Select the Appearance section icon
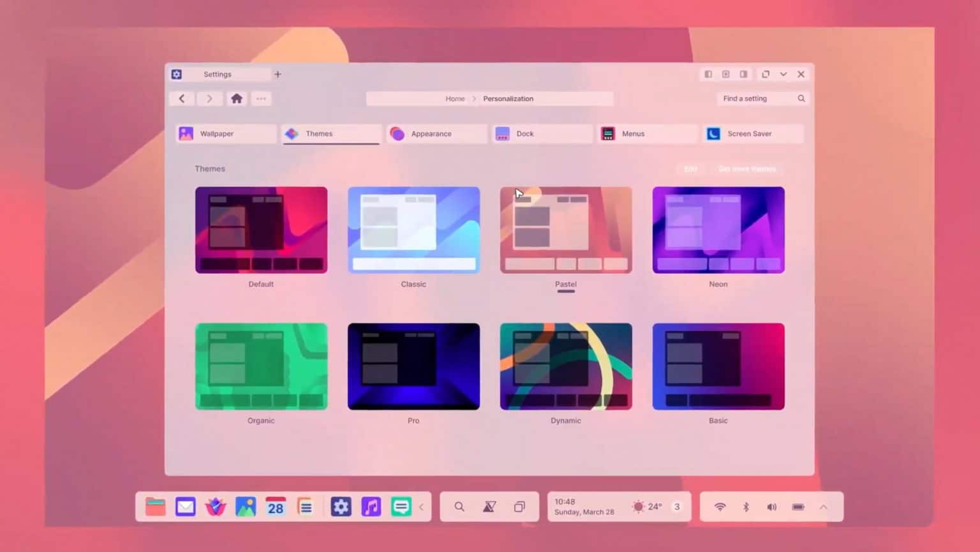 coord(397,133)
